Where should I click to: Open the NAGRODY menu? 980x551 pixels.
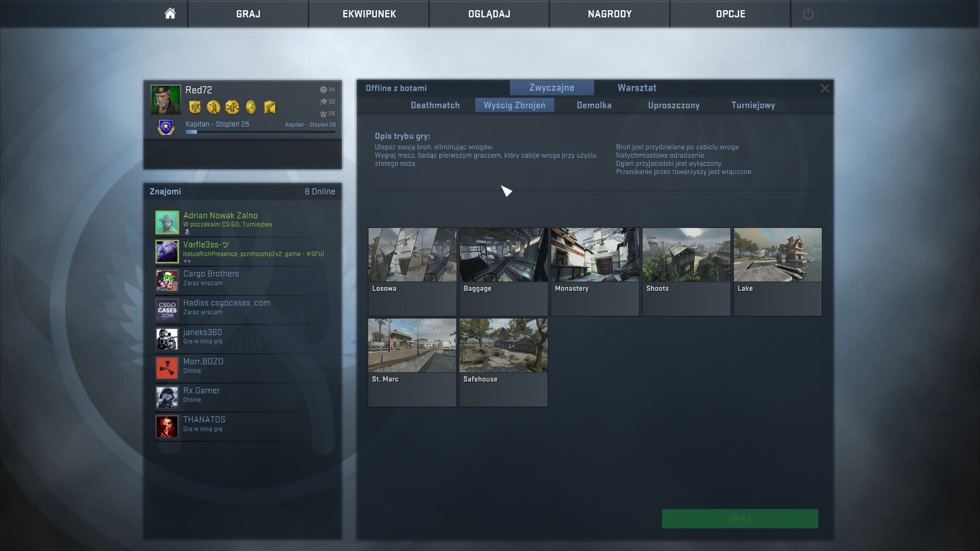pos(609,14)
